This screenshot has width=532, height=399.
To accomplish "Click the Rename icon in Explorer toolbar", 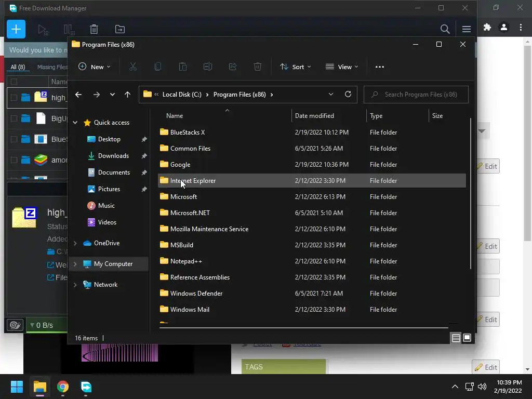I will click(x=208, y=67).
